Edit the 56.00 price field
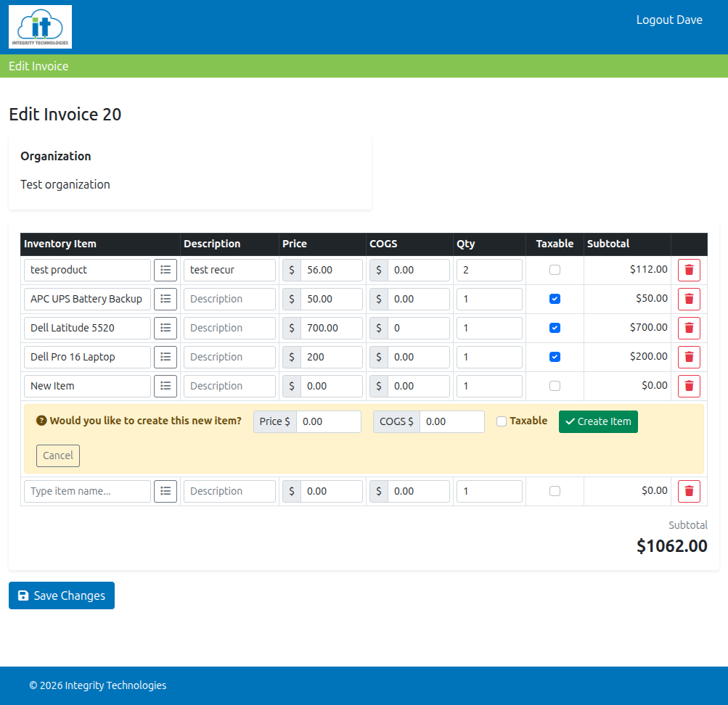Screen dimensions: 728x705 (332, 270)
